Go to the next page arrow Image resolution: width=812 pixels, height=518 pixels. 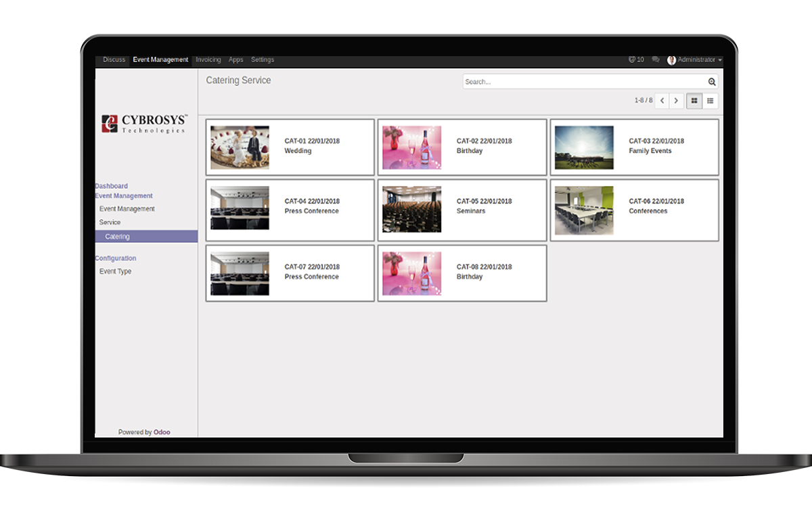coord(676,101)
